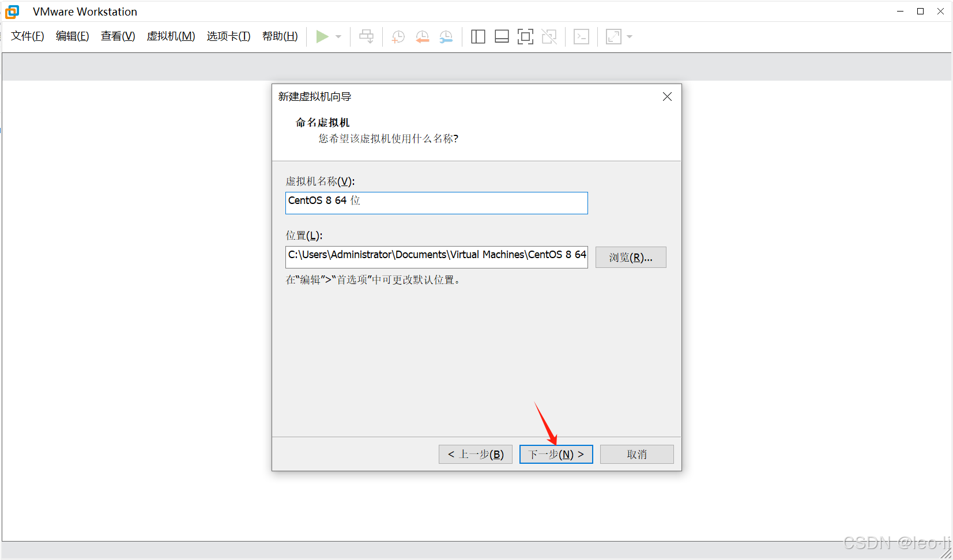This screenshot has height=560, width=953.
Task: Click the take snapshot clock icon
Action: pyautogui.click(x=398, y=37)
